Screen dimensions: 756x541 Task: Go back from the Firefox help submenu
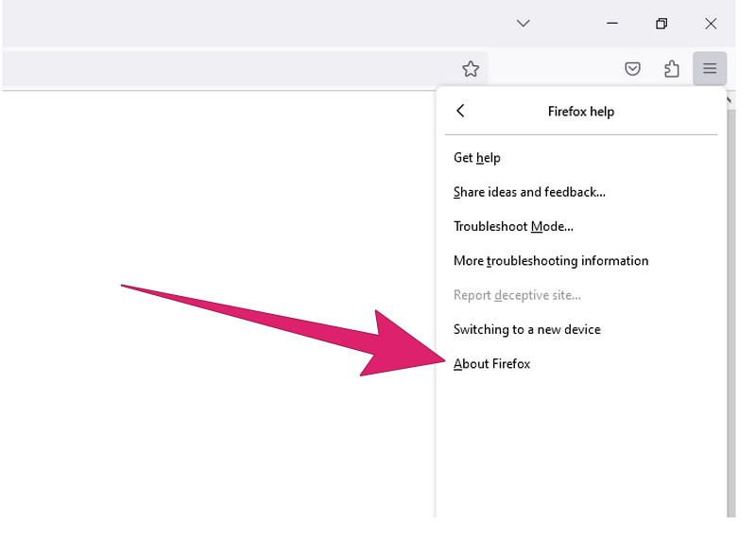460,111
